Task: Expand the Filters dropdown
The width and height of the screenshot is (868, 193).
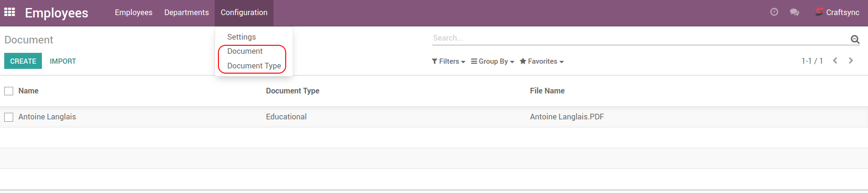Action: (x=449, y=61)
